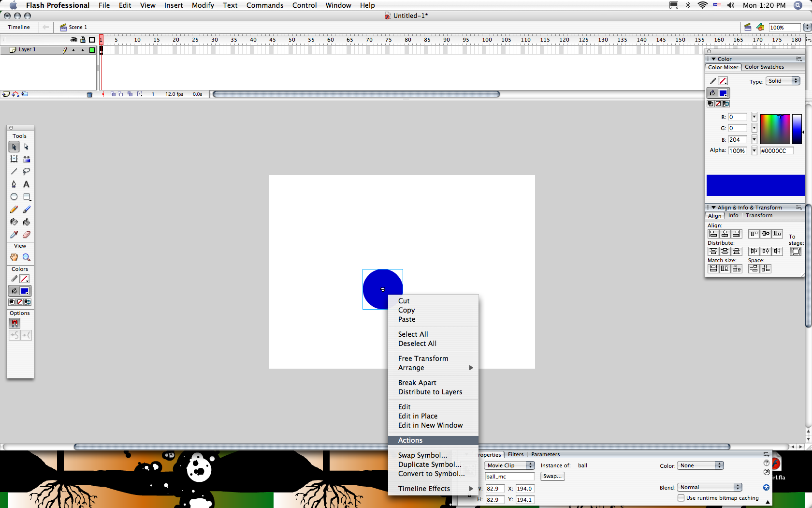Viewport: 812px width, 508px height.
Task: Click Scene 1 in the edit bar
Action: click(73, 27)
